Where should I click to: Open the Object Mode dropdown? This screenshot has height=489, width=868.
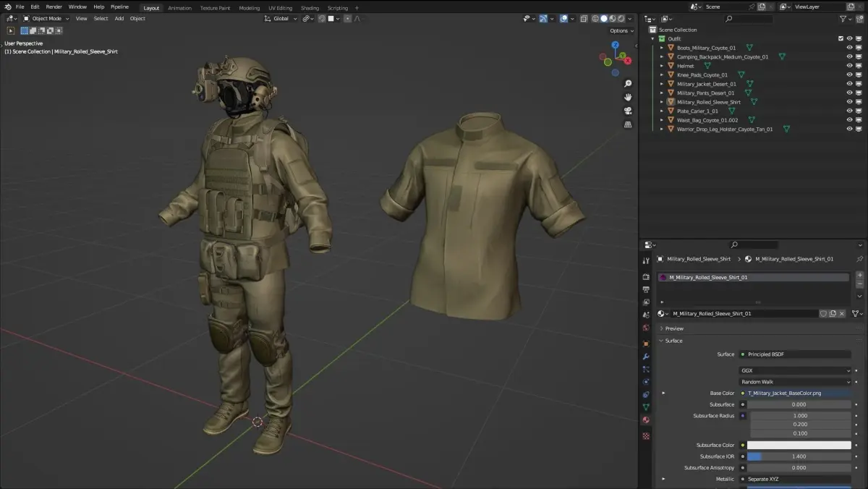coord(46,19)
